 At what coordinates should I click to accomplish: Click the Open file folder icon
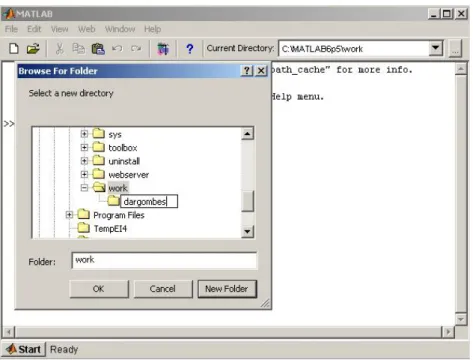(x=33, y=49)
